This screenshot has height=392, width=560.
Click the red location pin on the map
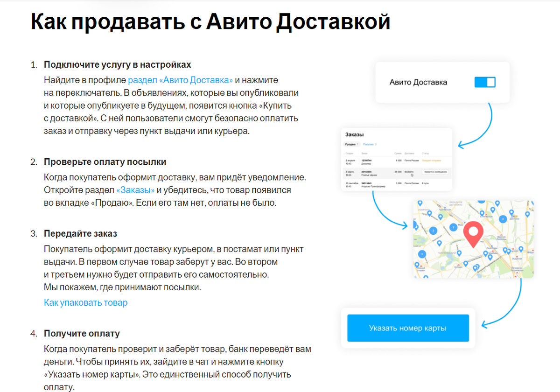point(473,234)
